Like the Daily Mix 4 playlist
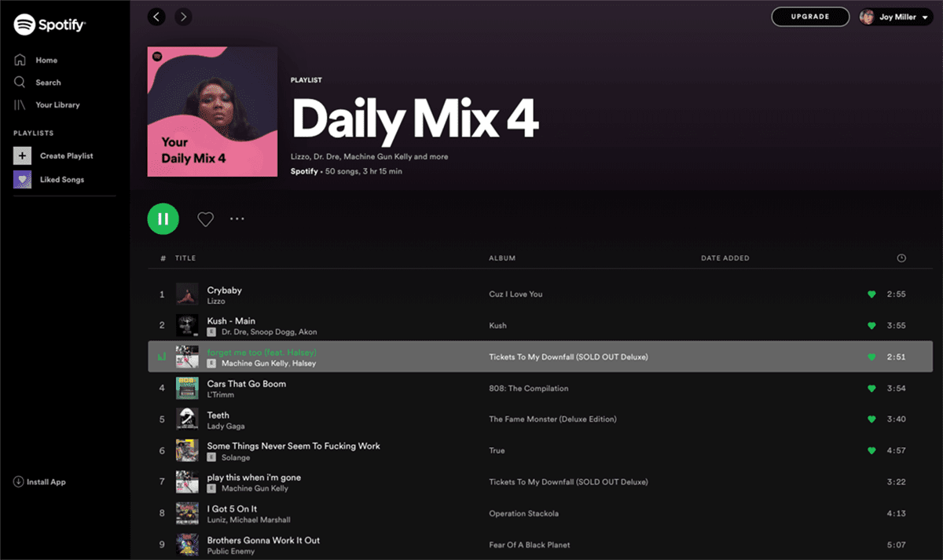 click(x=205, y=220)
